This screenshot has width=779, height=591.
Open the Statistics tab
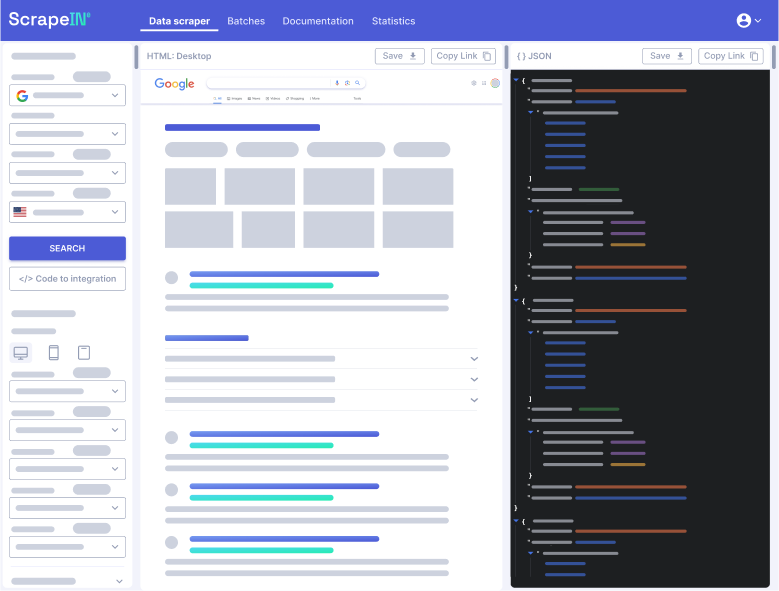[393, 21]
